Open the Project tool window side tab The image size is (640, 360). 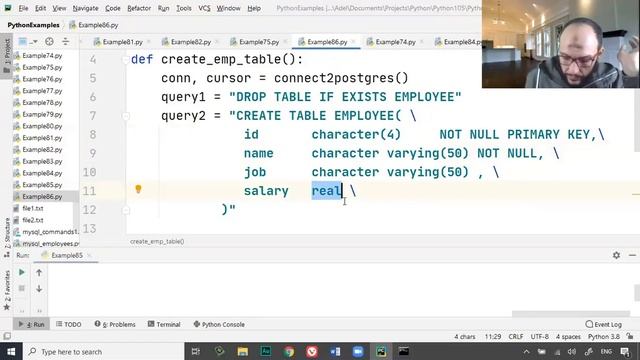click(x=7, y=56)
